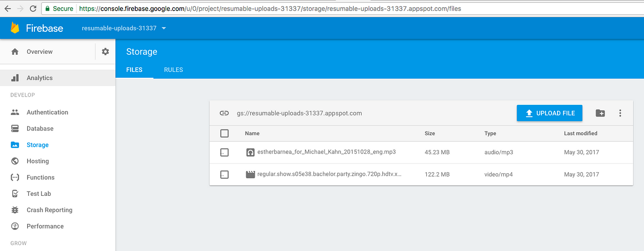644x251 pixels.
Task: Reload the page with refresh icon
Action: (x=33, y=9)
